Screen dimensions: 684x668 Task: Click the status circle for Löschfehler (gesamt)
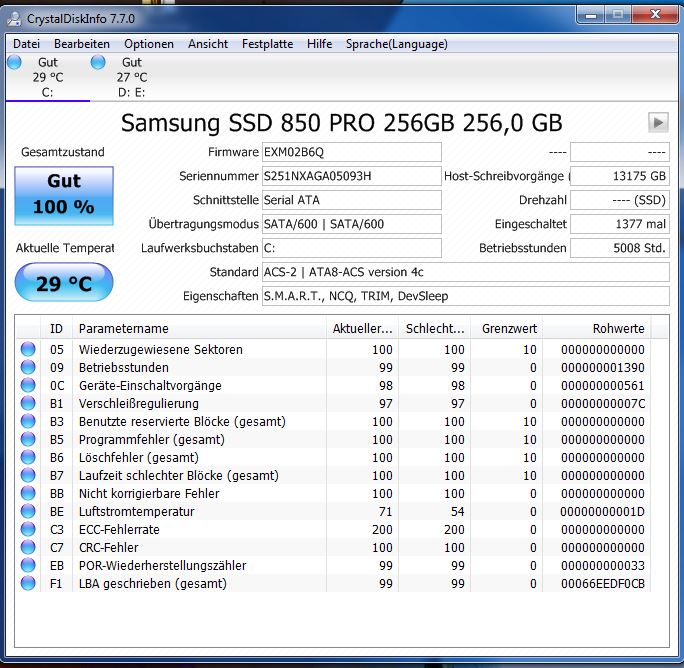28,457
